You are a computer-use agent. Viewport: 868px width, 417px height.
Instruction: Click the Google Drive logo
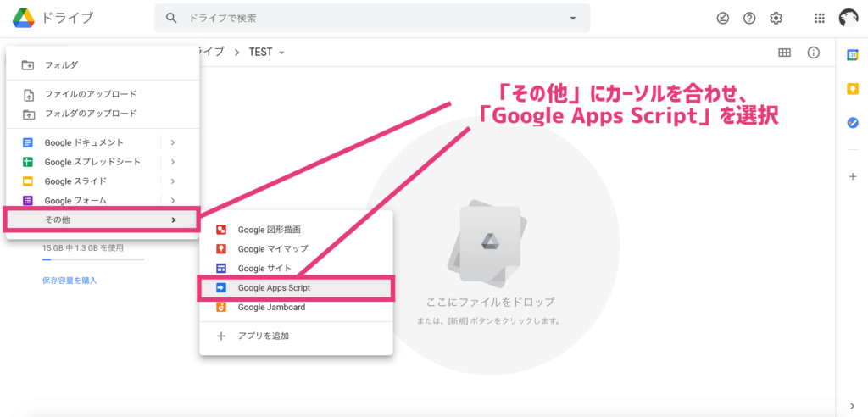click(x=23, y=19)
